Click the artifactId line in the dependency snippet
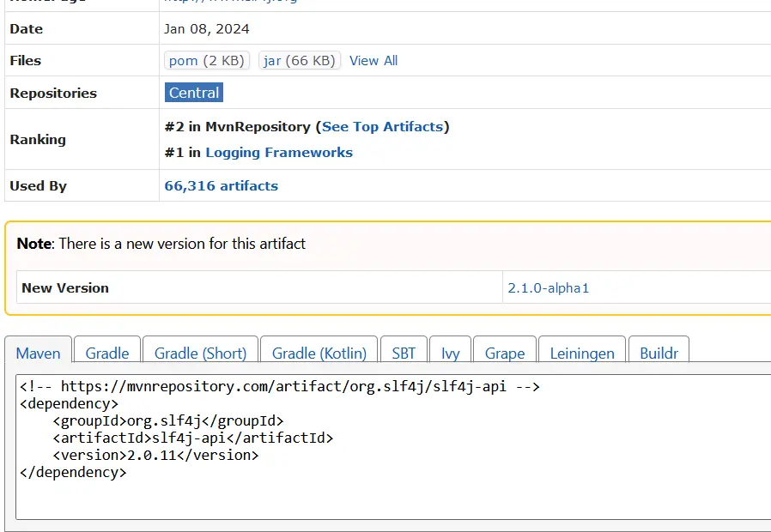This screenshot has height=532, width=771. [192, 438]
